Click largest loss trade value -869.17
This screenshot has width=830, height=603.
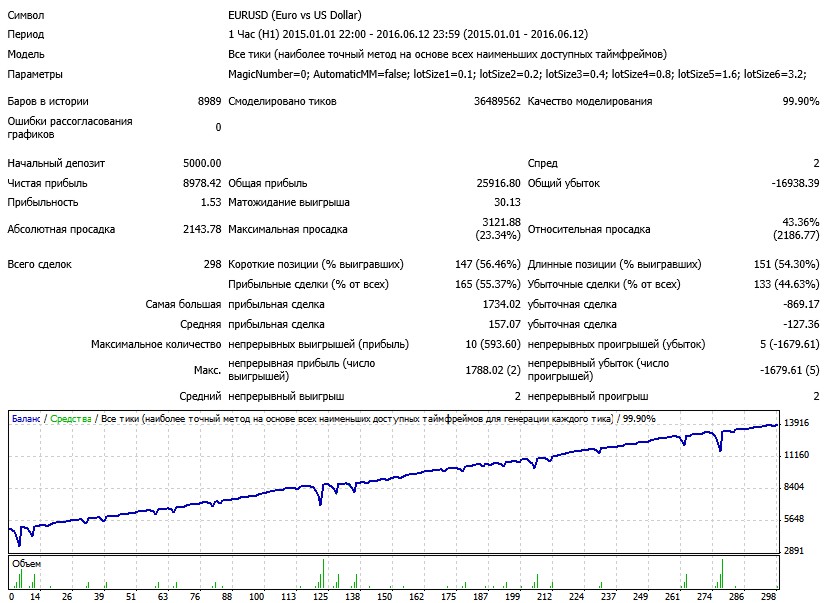(801, 304)
